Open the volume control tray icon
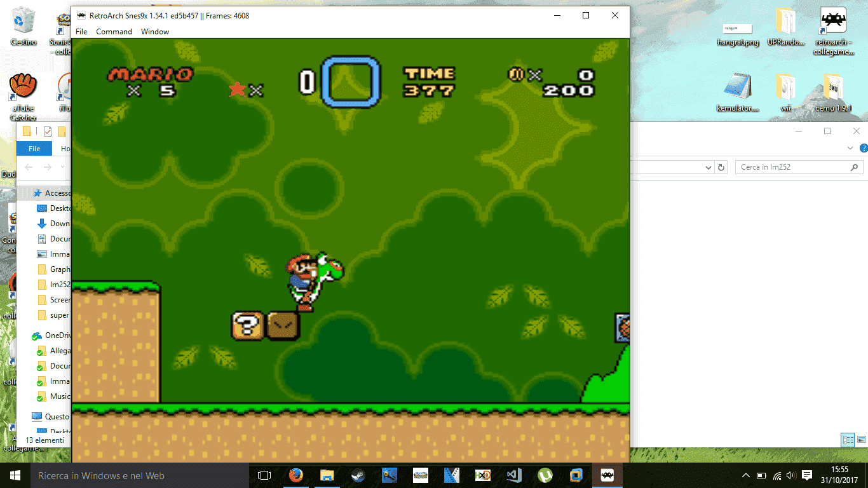 791,475
